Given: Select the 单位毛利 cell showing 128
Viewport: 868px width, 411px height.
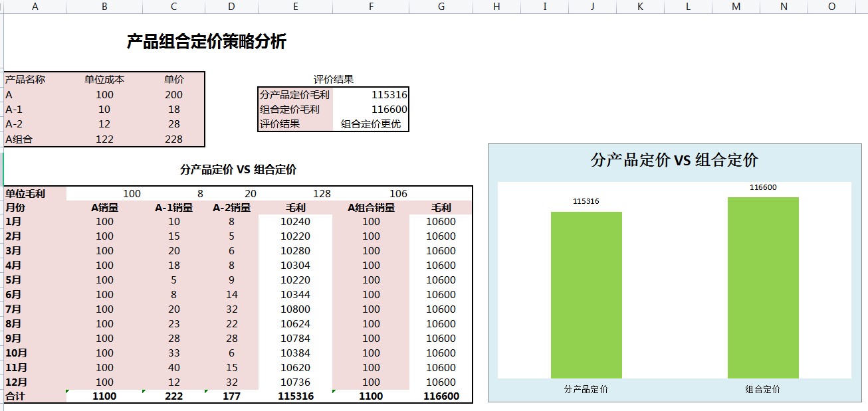Looking at the screenshot, I should (323, 193).
